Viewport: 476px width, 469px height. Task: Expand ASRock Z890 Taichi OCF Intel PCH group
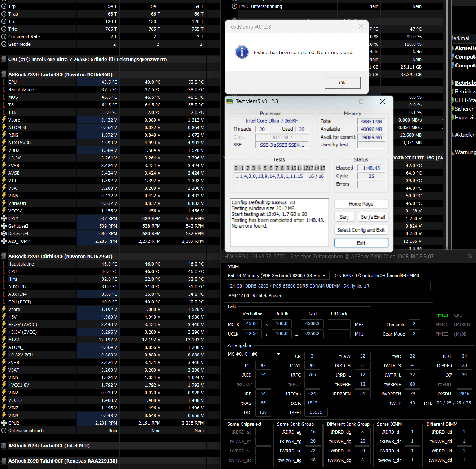point(4,446)
